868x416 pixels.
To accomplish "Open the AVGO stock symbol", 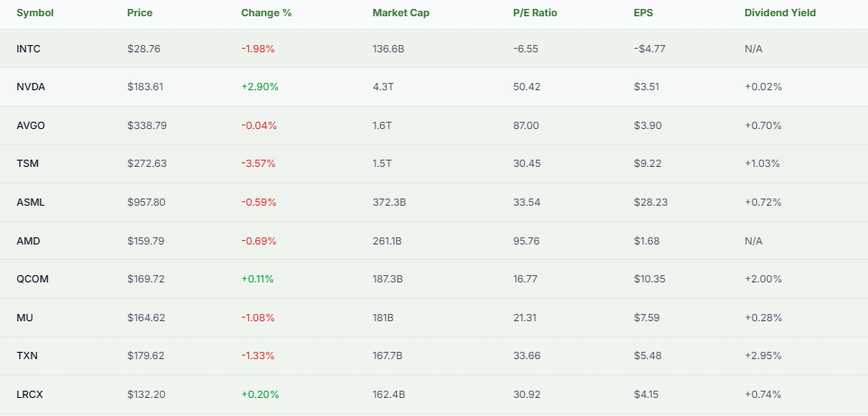I will click(31, 125).
